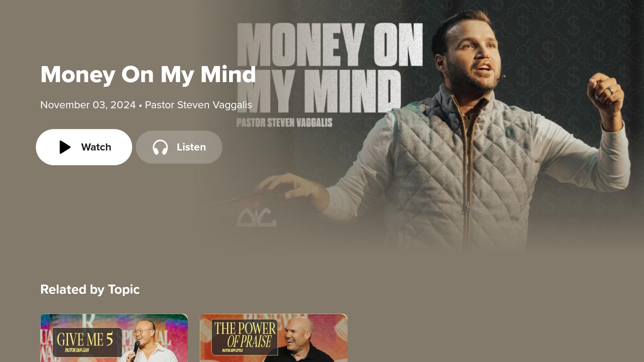Open the Give Me 5 related sermon
The image size is (644, 362).
coord(114,338)
